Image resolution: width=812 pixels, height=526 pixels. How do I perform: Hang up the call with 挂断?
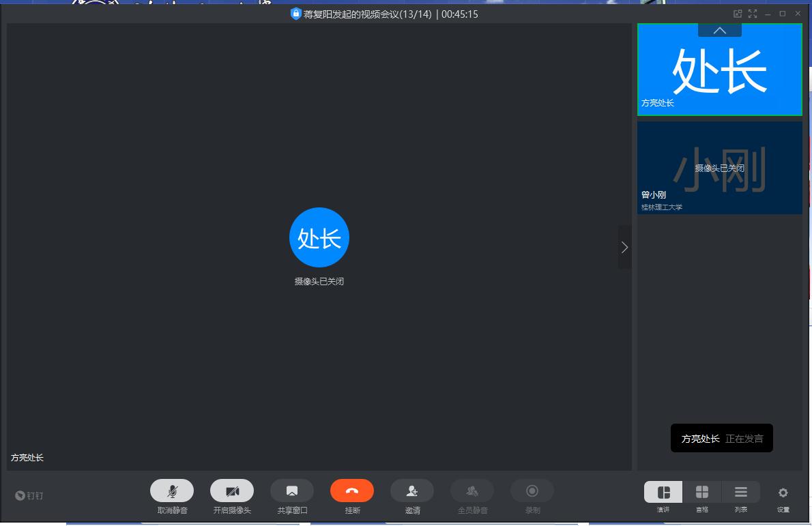pyautogui.click(x=352, y=491)
